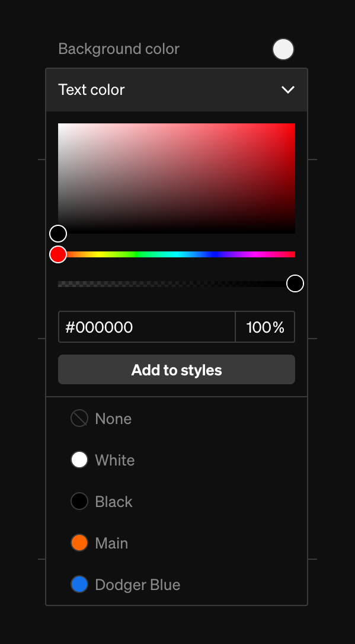Screen dimensions: 355x644
Task: Select the None preset icon
Action: [79, 418]
